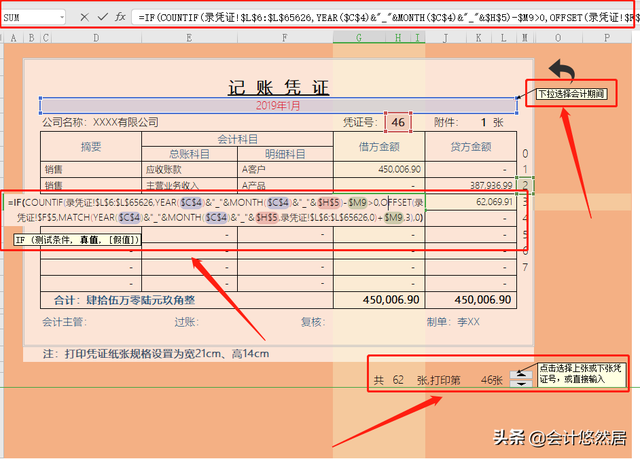The image size is (640, 459).
Task: Click the Name Box showing SUM
Action: pyautogui.click(x=31, y=18)
